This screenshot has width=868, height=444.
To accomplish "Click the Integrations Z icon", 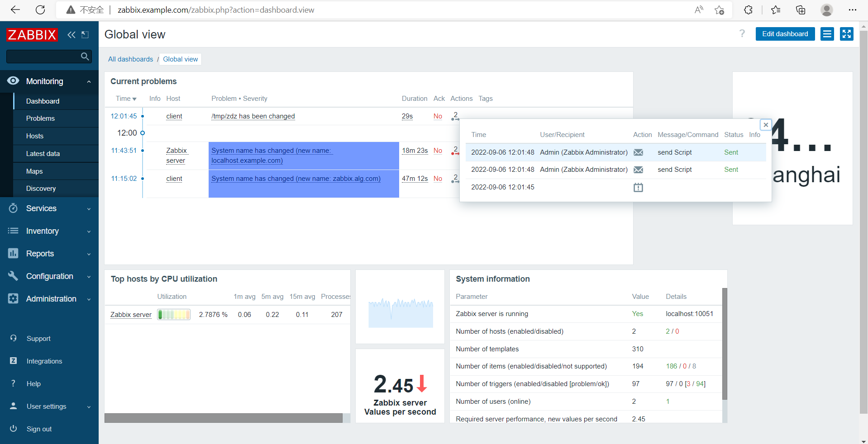I will [x=13, y=361].
